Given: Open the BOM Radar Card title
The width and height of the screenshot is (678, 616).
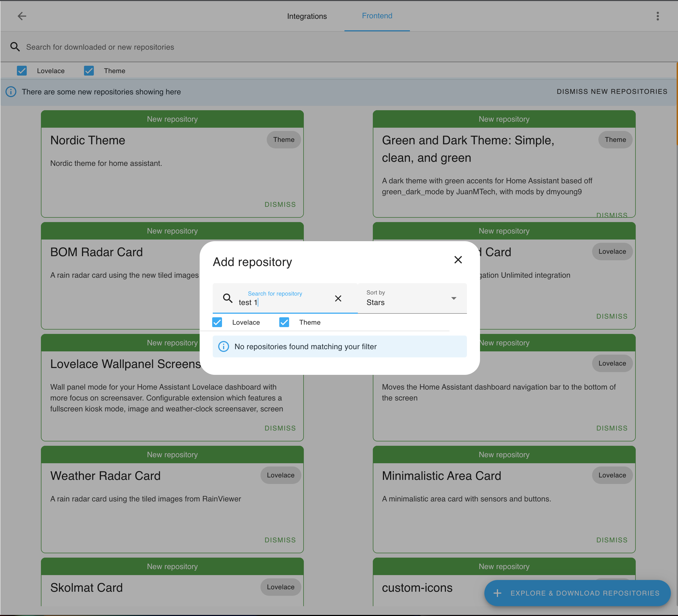Looking at the screenshot, I should click(x=97, y=252).
